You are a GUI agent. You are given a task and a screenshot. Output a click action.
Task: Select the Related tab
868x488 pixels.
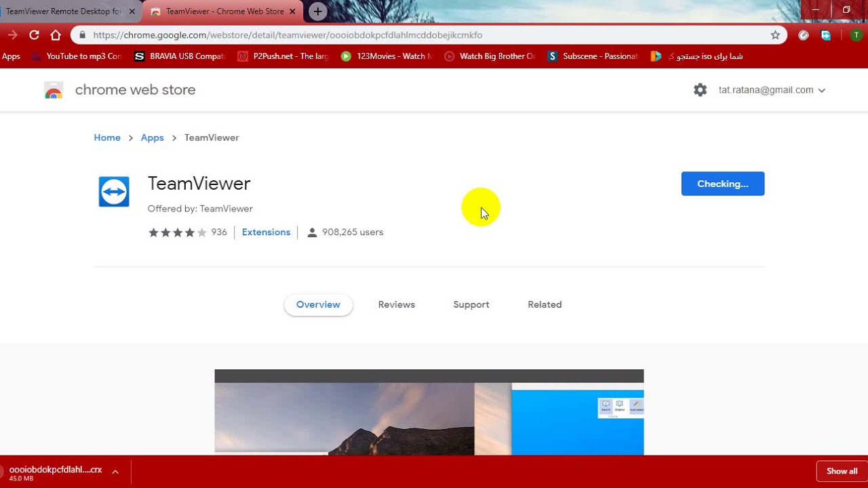tap(545, 305)
